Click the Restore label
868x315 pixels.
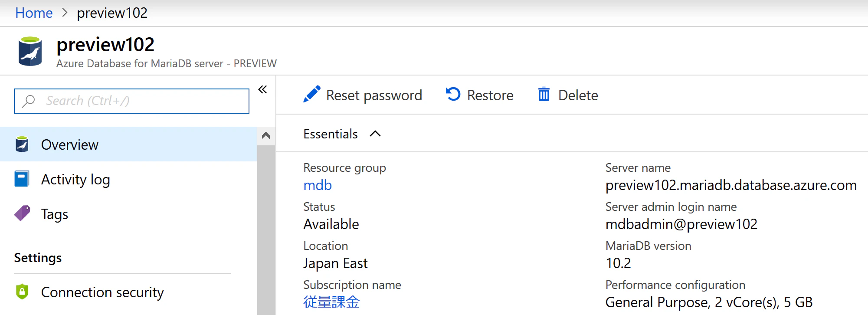point(490,95)
